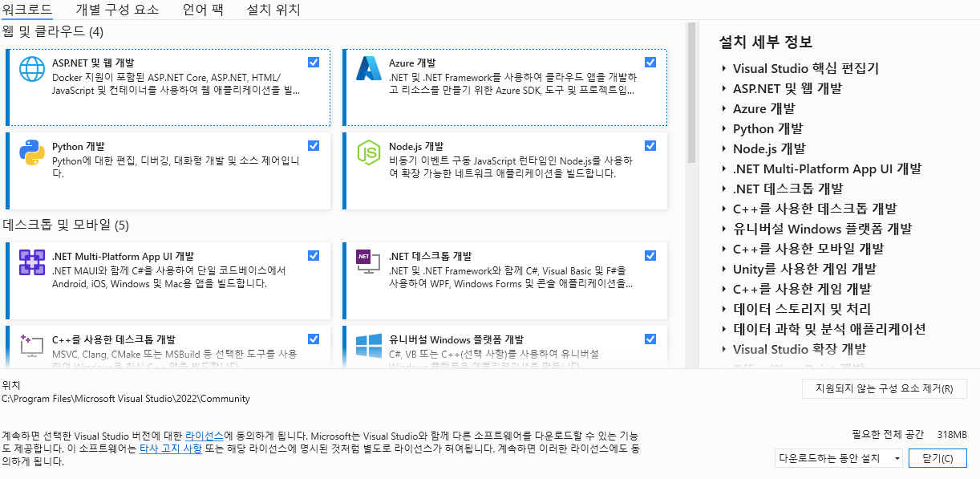Click the Node.js development logo icon
The width and height of the screenshot is (980, 479).
pos(369,152)
